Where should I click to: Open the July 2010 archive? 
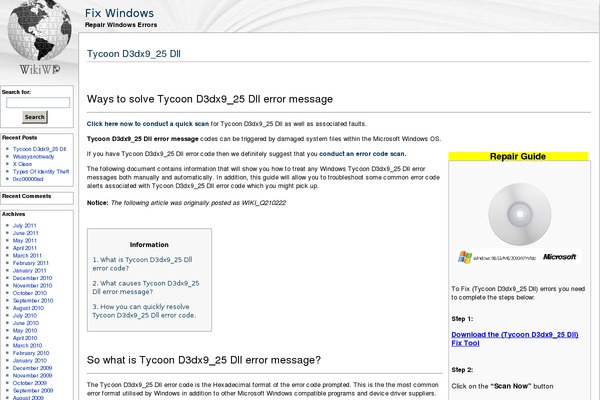(25, 315)
